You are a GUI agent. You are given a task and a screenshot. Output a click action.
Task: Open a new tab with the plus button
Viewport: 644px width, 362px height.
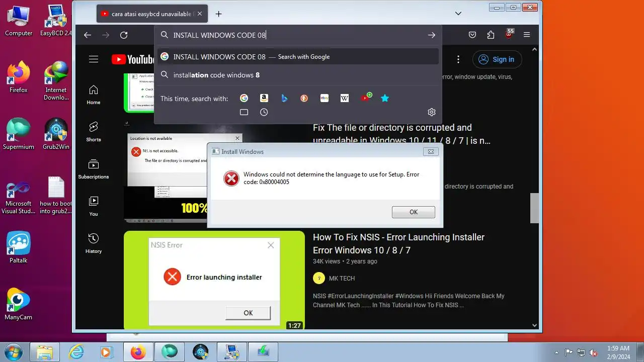[x=218, y=14]
